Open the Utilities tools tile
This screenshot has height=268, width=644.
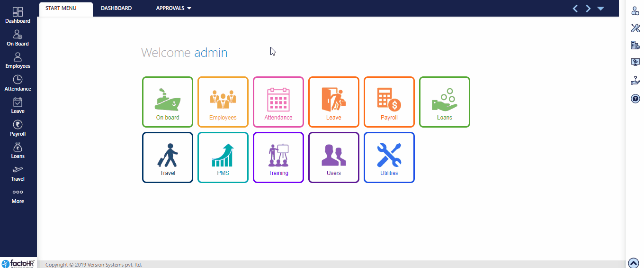point(389,157)
